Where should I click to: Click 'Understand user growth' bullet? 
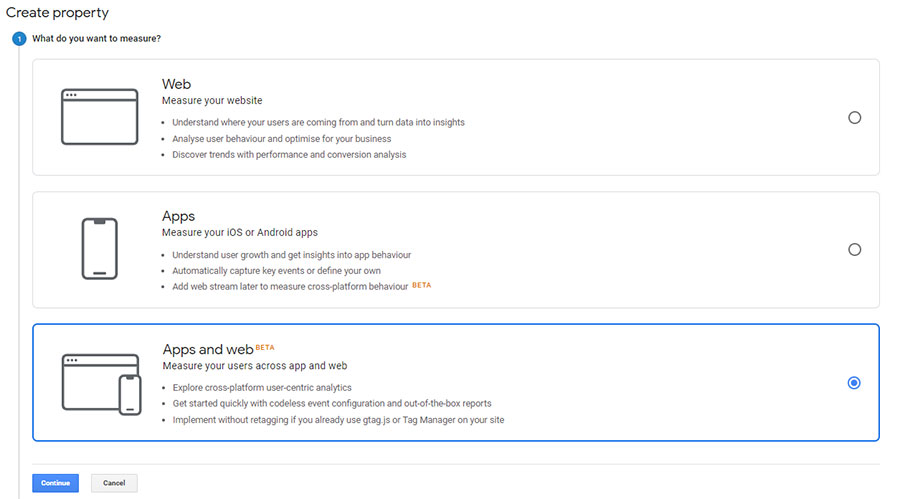[x=292, y=255]
